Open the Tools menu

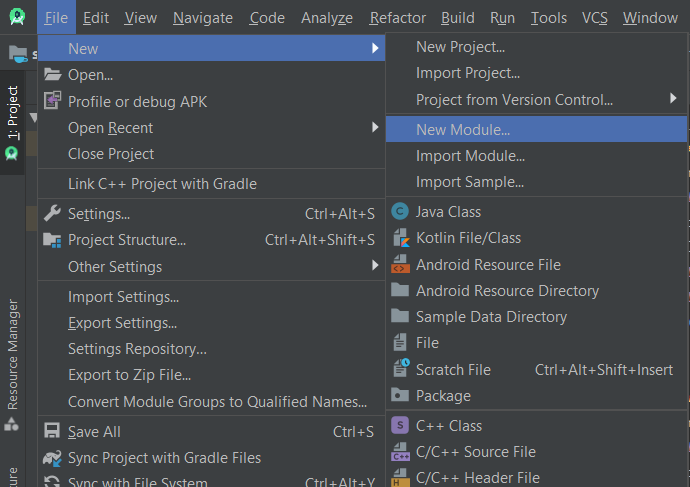(x=548, y=18)
